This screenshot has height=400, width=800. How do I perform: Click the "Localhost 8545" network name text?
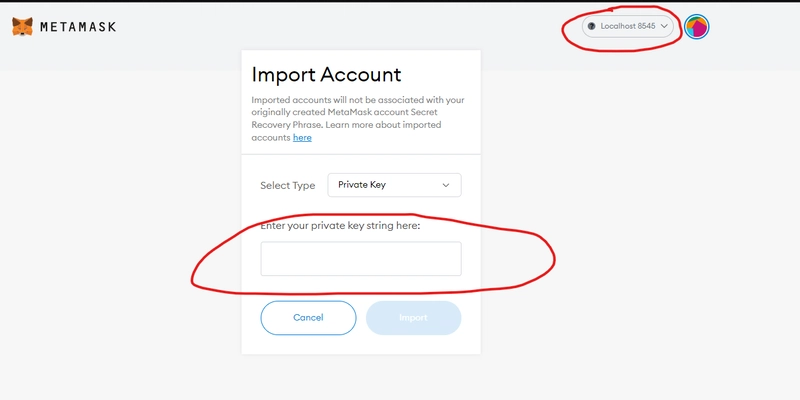pyautogui.click(x=628, y=26)
